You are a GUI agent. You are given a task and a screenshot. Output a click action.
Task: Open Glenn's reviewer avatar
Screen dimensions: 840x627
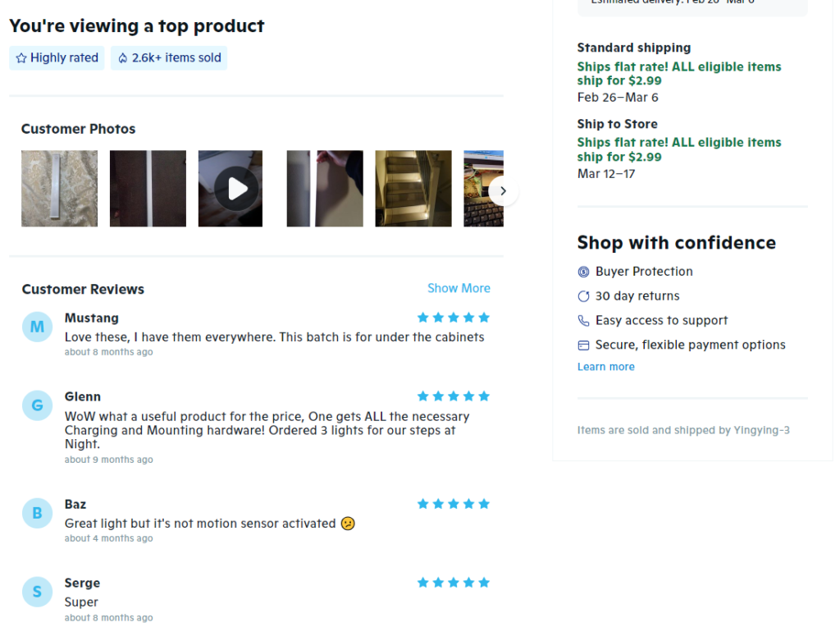[x=37, y=405]
